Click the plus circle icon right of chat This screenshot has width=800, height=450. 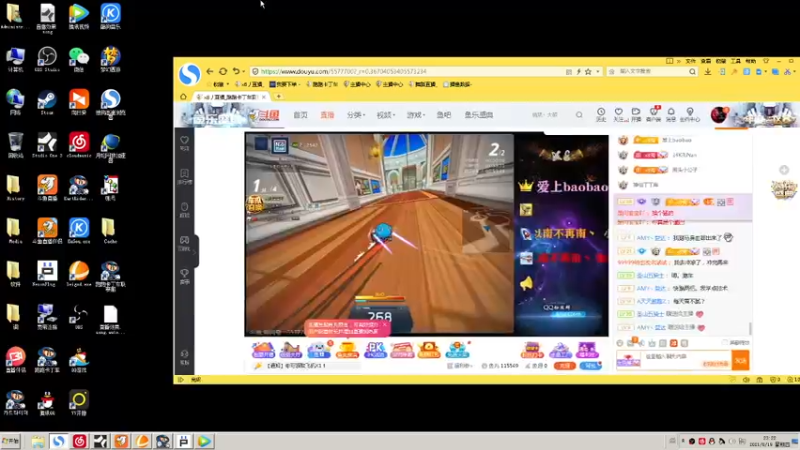[784, 170]
